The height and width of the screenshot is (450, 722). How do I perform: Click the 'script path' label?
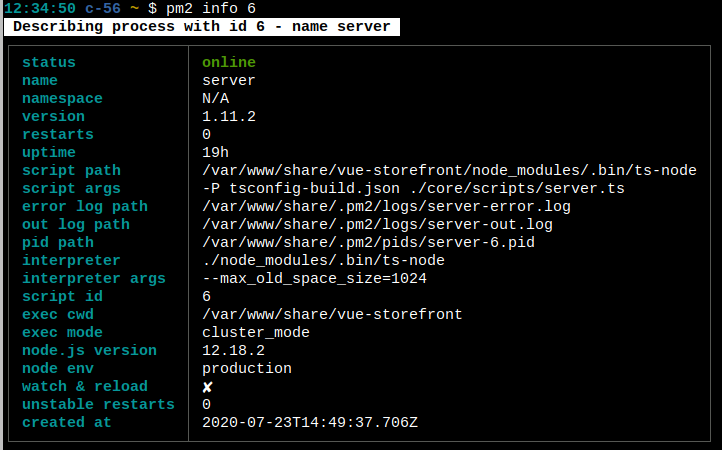tap(71, 170)
